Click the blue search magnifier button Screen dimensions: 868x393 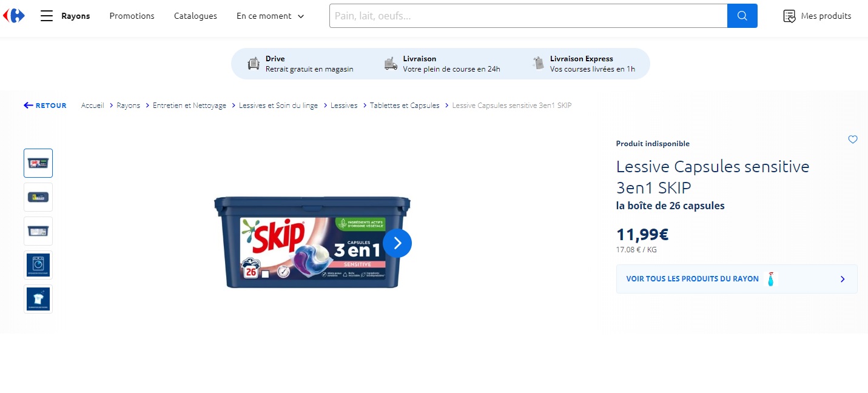742,16
